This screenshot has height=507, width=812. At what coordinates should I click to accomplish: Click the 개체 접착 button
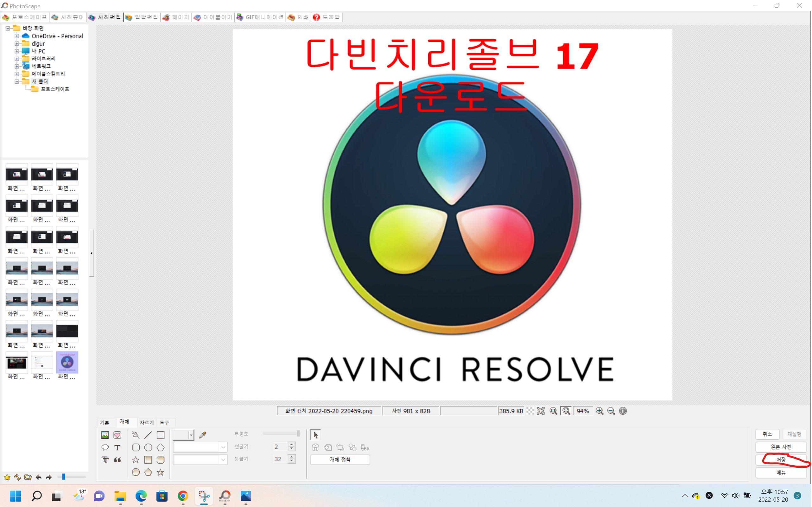pos(340,460)
